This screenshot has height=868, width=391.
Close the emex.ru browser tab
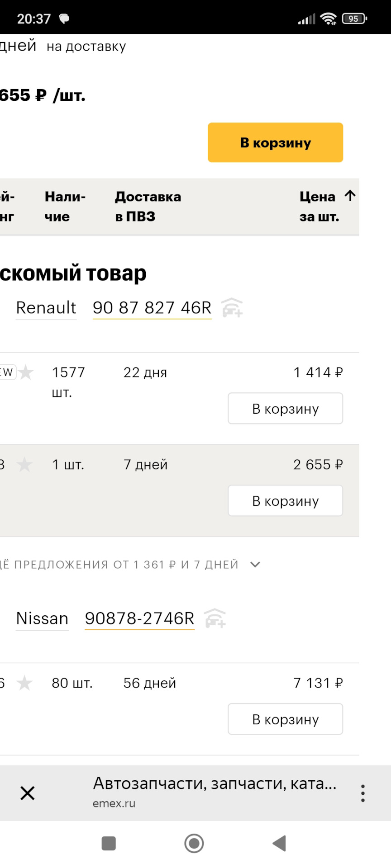click(28, 793)
